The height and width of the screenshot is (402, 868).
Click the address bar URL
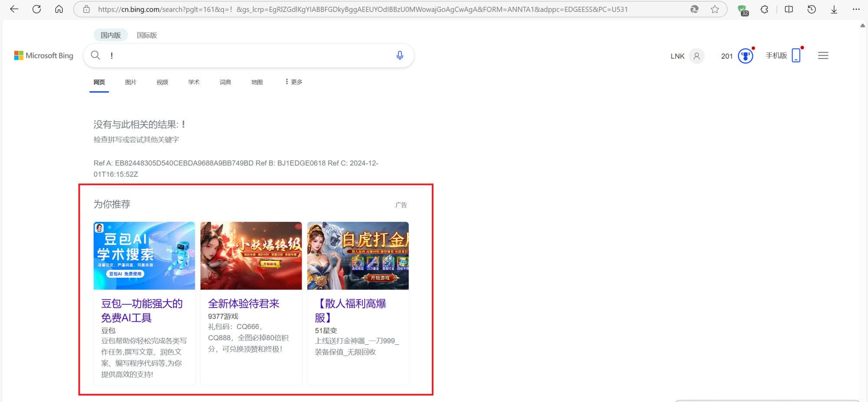click(363, 9)
